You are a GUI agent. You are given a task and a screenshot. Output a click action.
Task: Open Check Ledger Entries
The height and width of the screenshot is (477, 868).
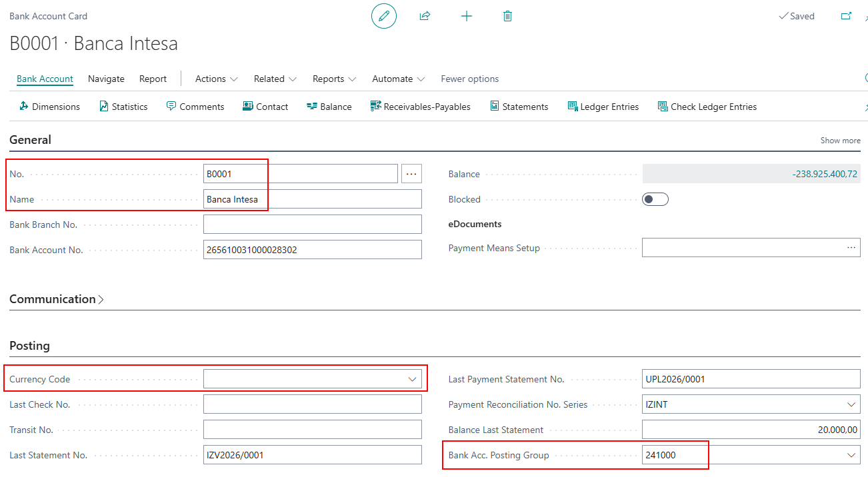click(x=707, y=107)
